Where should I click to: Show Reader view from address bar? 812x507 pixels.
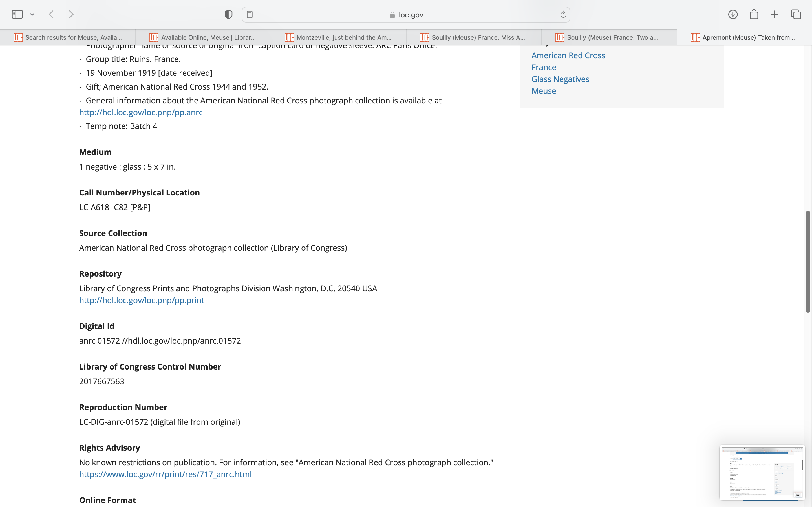[250, 14]
